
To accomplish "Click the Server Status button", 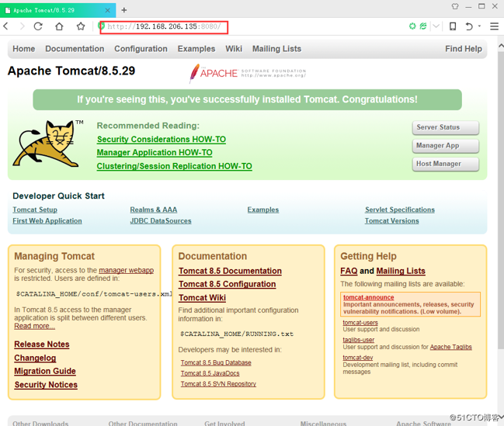I will (x=446, y=127).
